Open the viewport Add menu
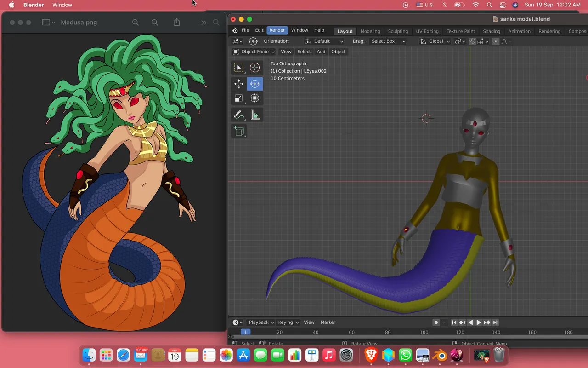588x368 pixels. click(321, 52)
